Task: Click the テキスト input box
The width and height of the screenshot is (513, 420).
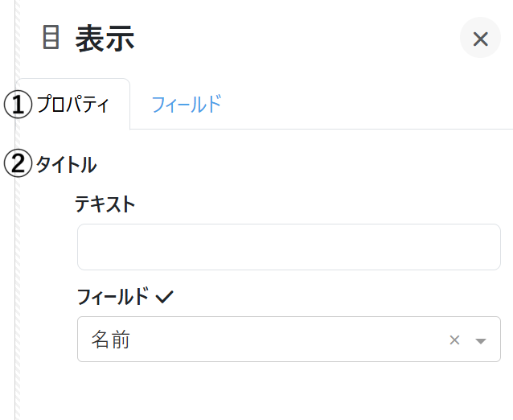Action: click(x=289, y=247)
